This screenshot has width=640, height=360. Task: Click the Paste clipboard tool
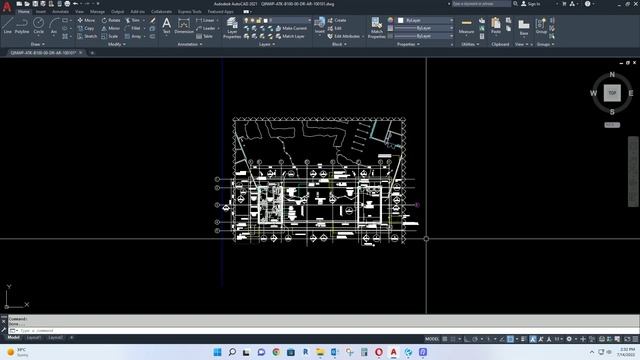[496, 26]
